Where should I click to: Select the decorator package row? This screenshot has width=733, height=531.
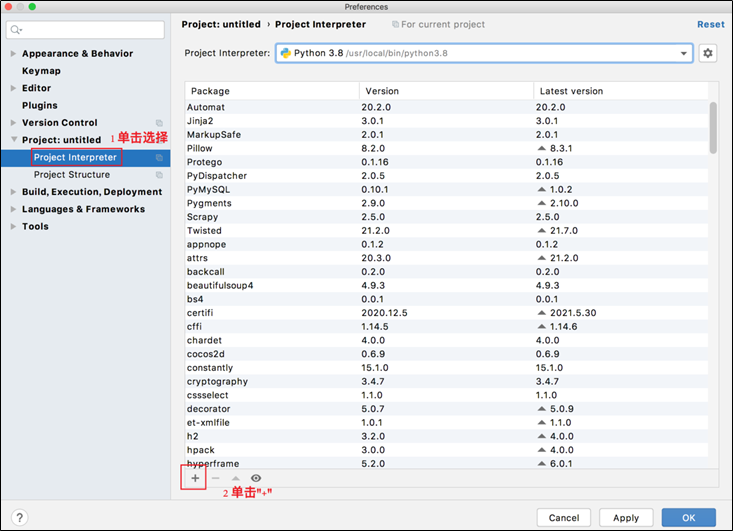pos(446,409)
